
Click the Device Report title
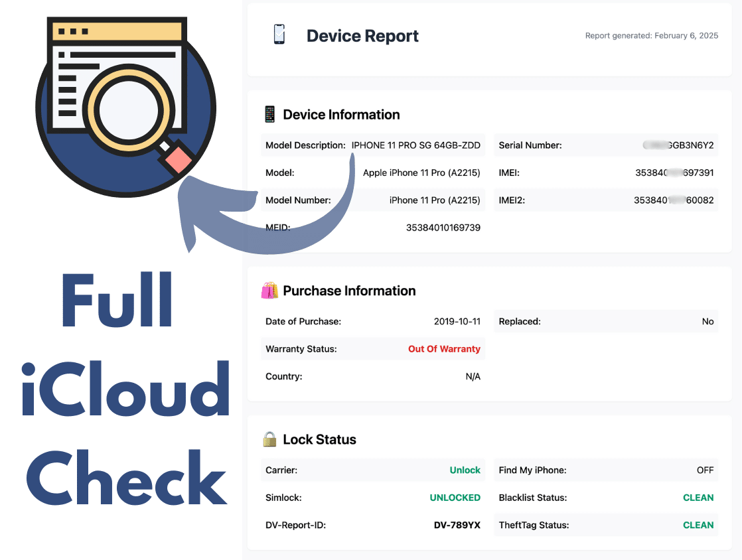tap(362, 36)
